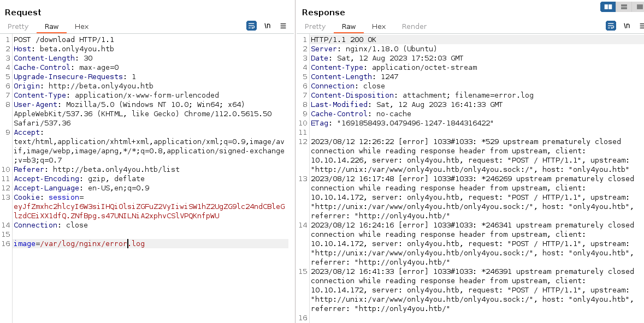The image size is (644, 323).
Task: Click the session cookie value text
Action: (149, 207)
